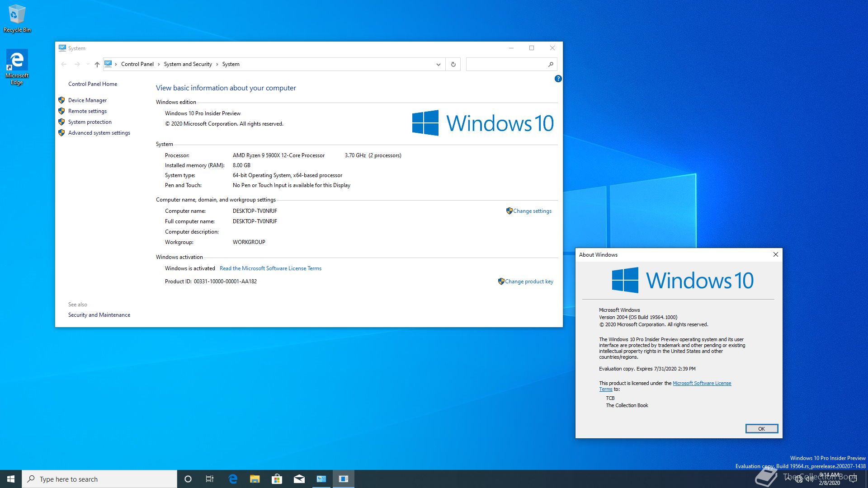Open System protection link

90,122
